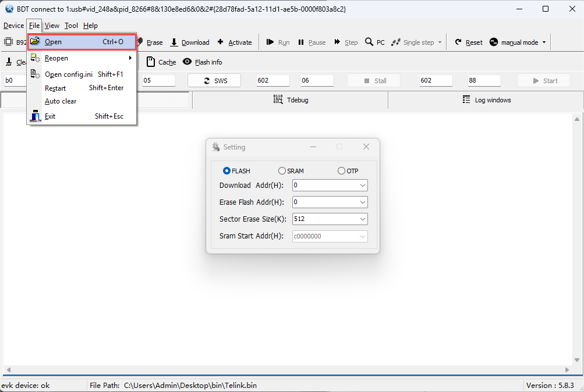The width and height of the screenshot is (584, 392).
Task: Click the Cache card icon
Action: (x=150, y=62)
